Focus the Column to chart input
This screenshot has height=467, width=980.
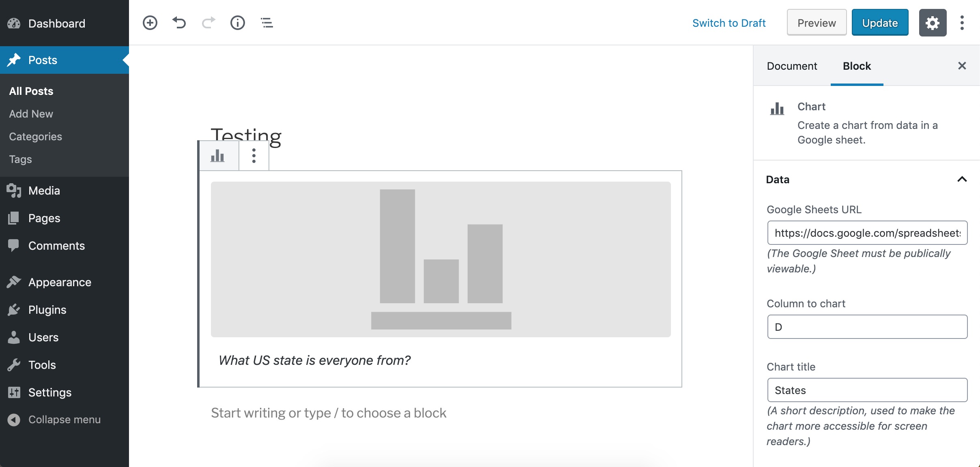point(867,327)
